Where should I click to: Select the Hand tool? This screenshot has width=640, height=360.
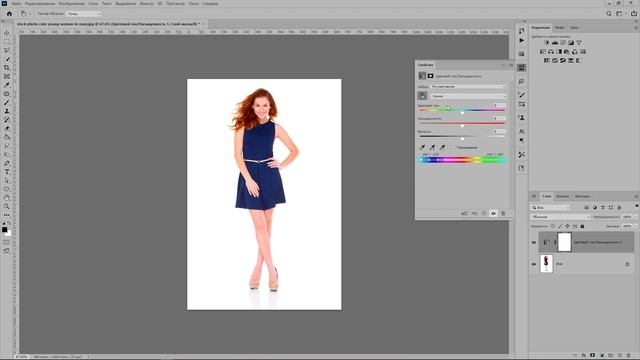pos(7,198)
